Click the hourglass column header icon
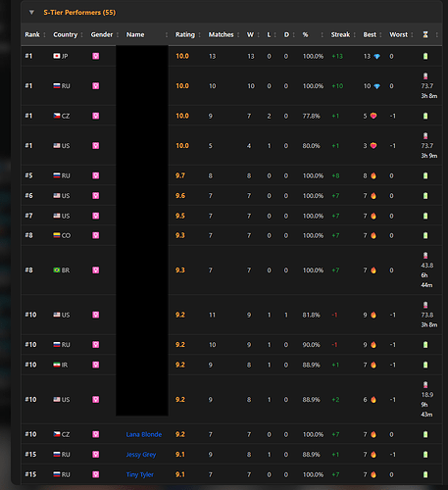The height and width of the screenshot is (490, 448). (425, 34)
